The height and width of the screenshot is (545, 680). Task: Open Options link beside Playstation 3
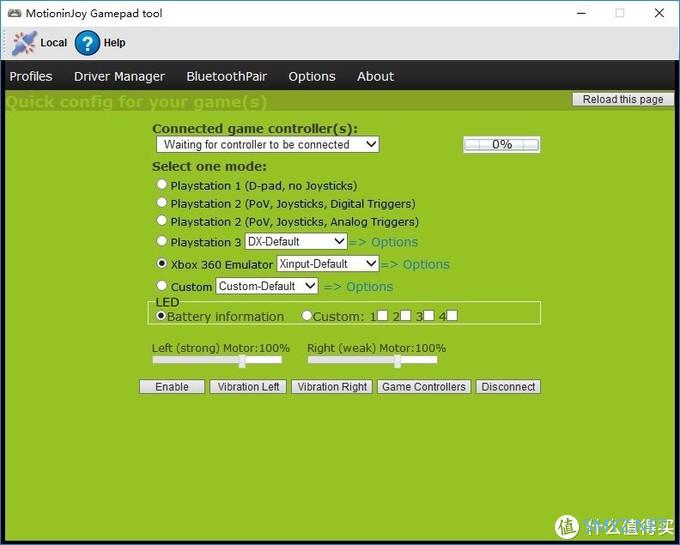(x=394, y=242)
